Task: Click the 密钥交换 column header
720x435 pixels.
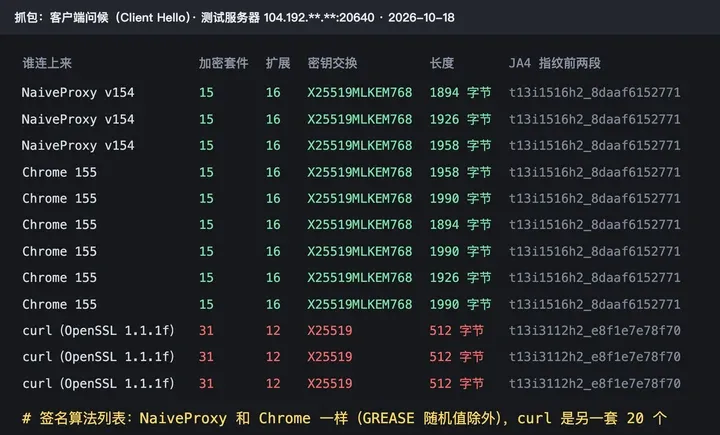Action: [332, 63]
